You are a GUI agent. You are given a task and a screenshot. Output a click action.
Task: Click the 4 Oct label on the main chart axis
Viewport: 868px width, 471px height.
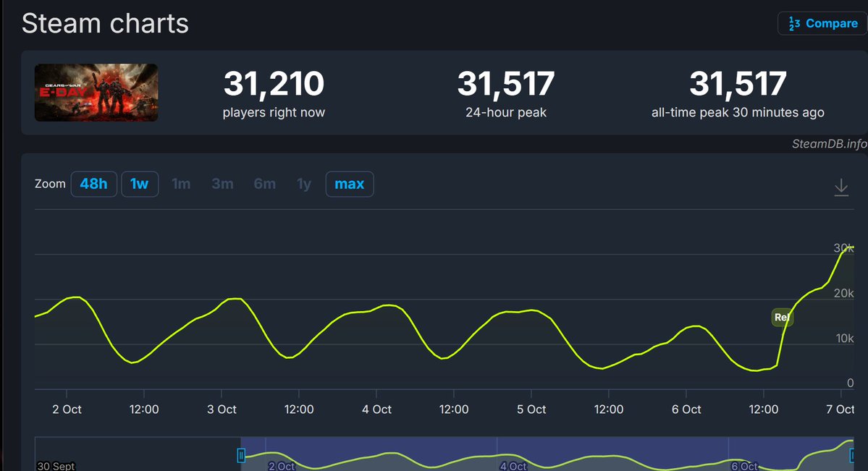376,410
